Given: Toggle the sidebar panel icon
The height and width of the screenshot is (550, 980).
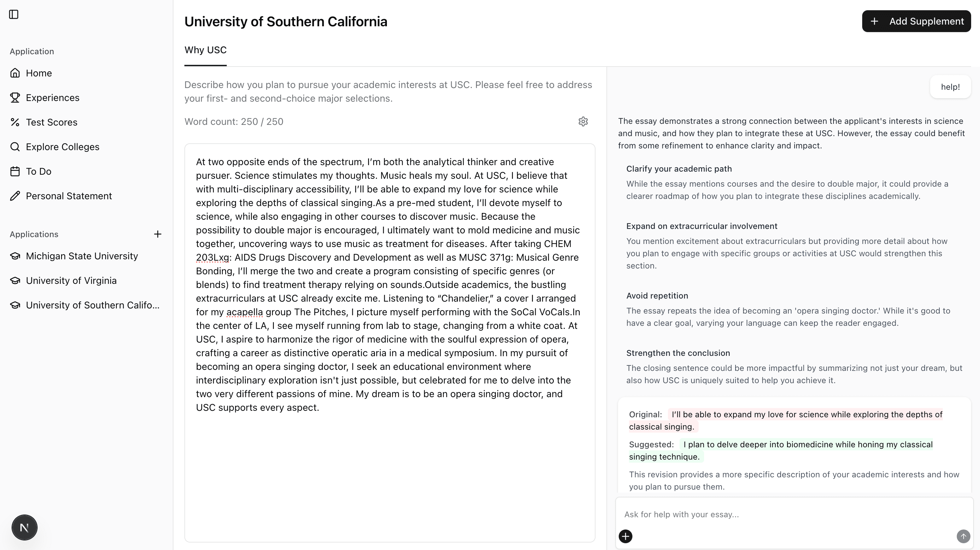Looking at the screenshot, I should pos(14,14).
